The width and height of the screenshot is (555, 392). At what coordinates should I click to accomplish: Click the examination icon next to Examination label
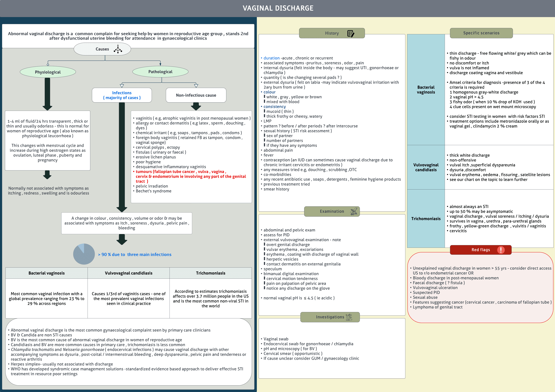[x=354, y=211]
